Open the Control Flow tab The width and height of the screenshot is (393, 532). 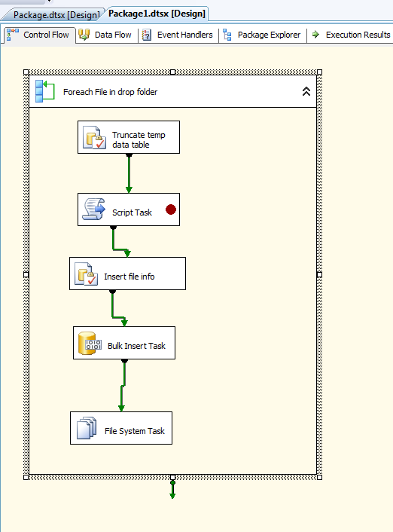coord(40,35)
